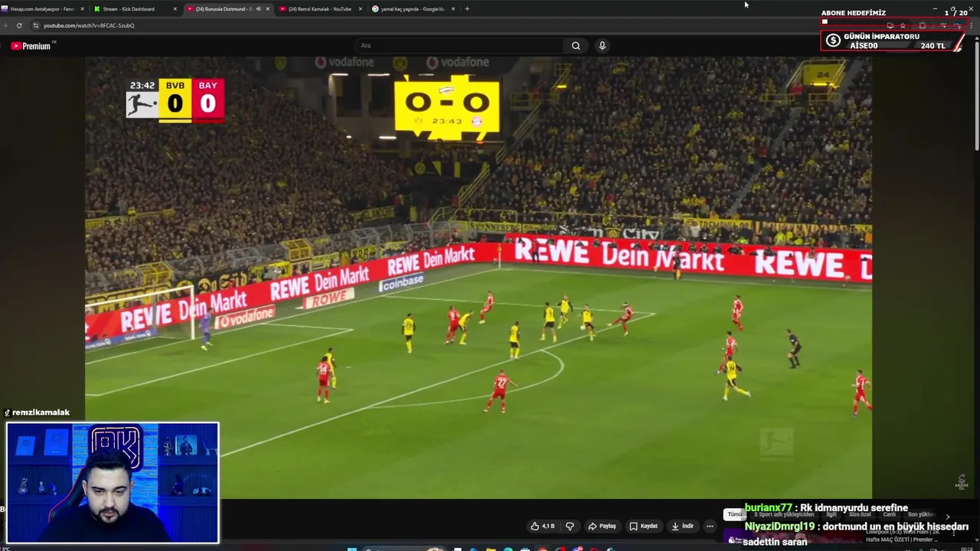Close the Kick Dashboard tab
The height and width of the screenshot is (551, 980).
[175, 9]
